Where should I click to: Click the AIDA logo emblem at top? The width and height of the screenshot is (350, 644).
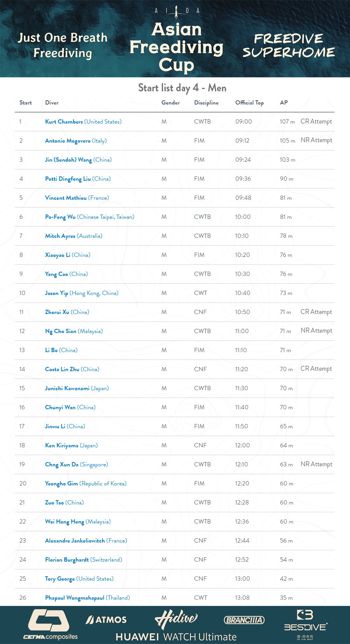click(177, 11)
